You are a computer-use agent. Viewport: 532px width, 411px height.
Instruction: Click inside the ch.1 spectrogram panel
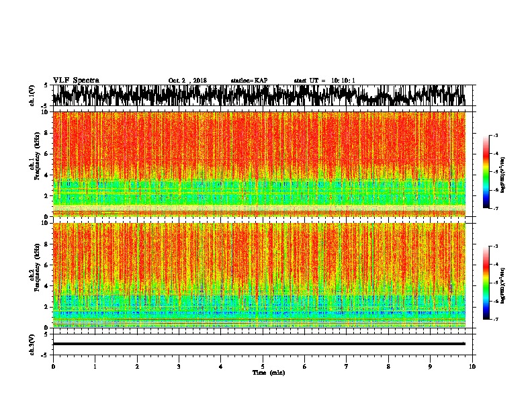coord(259,164)
